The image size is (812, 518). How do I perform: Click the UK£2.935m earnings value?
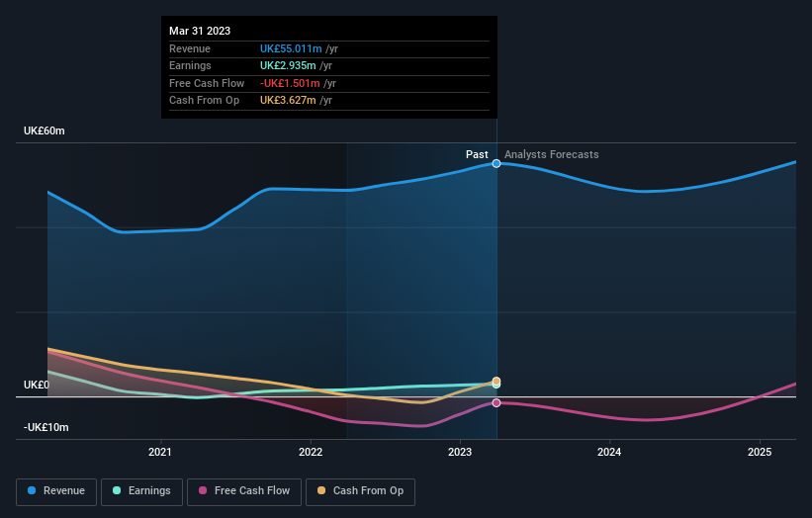tap(288, 65)
